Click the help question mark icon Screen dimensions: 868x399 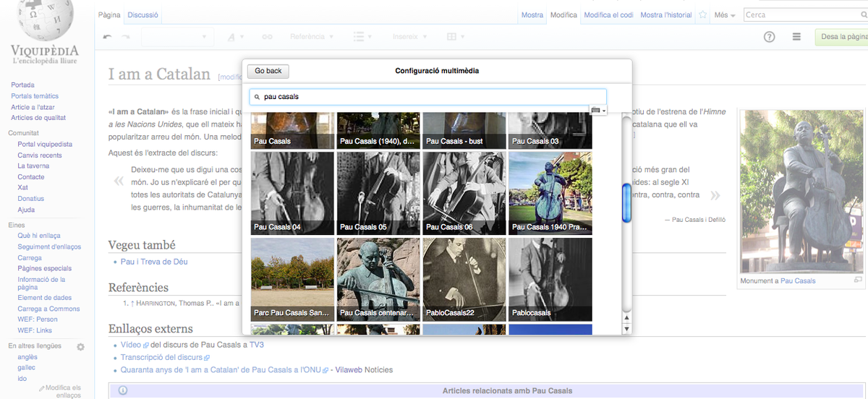coord(770,37)
